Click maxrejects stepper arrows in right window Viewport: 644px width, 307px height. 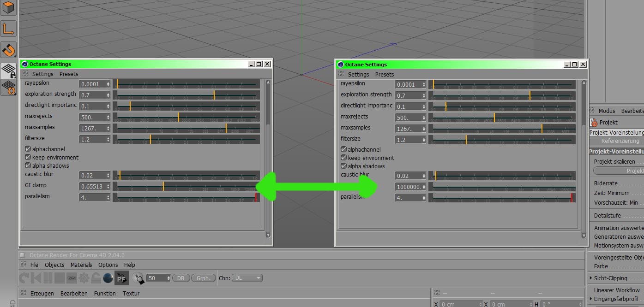tap(424, 118)
